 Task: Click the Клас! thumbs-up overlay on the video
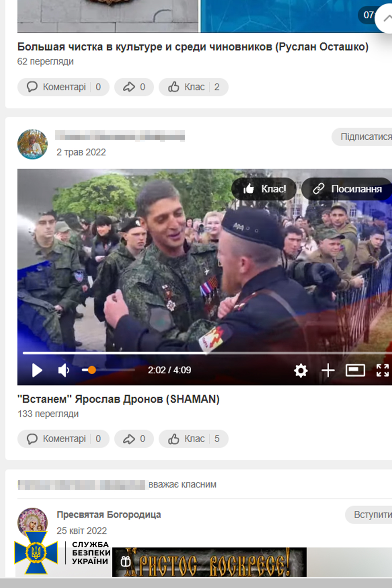[x=264, y=189]
